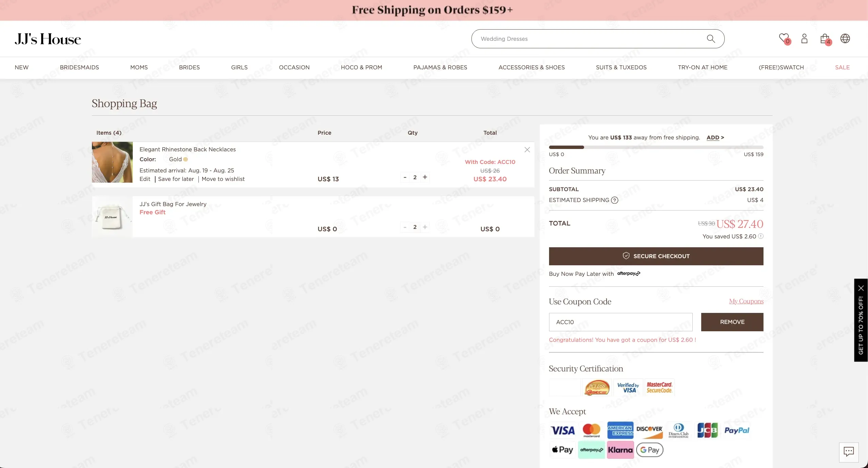Screen dimensions: 868x468
Task: Click the Google Pay badge
Action: click(649, 450)
